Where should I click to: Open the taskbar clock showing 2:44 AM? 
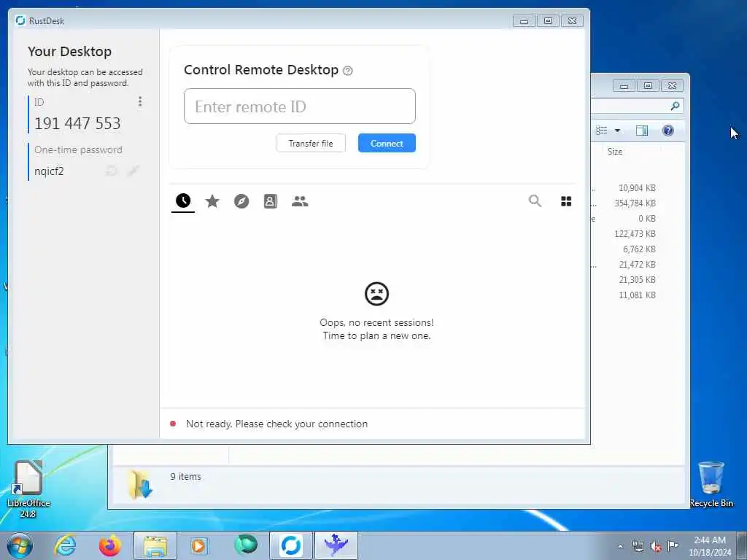pyautogui.click(x=710, y=546)
